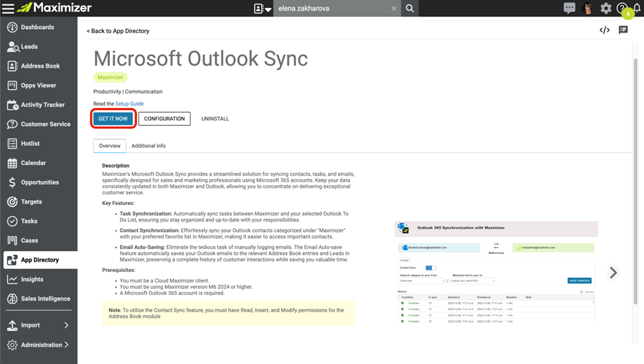The height and width of the screenshot is (364, 644).
Task: Click the 'Productivity | Communication' category text
Action: [128, 91]
